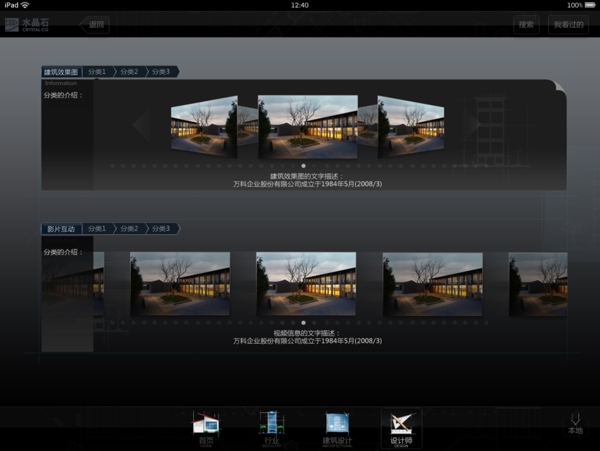Screen dimensions: 600x451
Task: Select 分类2 in the 影片互动 row
Action: point(129,229)
